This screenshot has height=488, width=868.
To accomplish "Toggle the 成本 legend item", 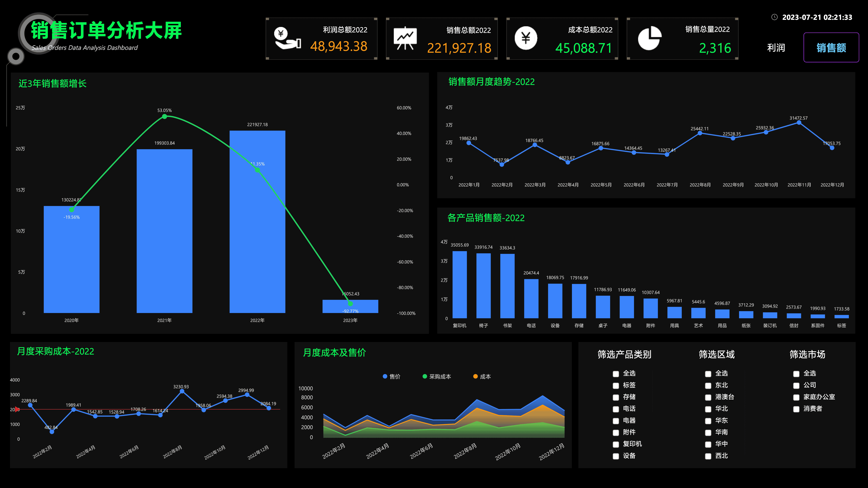I will click(482, 377).
